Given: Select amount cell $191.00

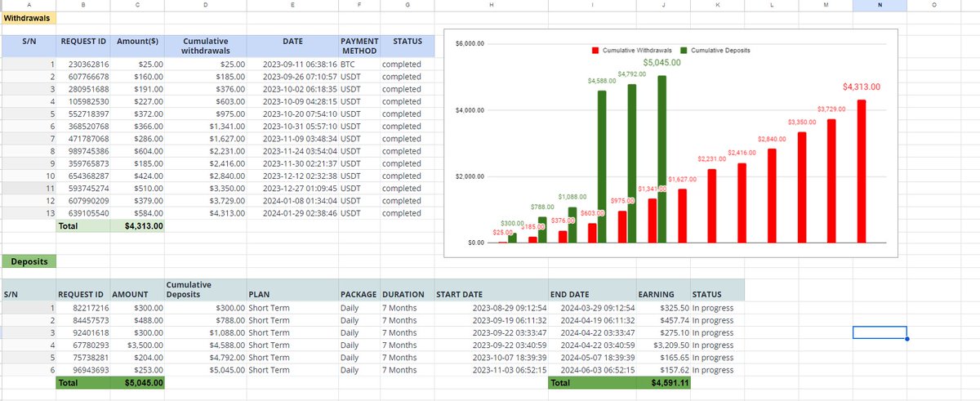Looking at the screenshot, I should point(138,89).
